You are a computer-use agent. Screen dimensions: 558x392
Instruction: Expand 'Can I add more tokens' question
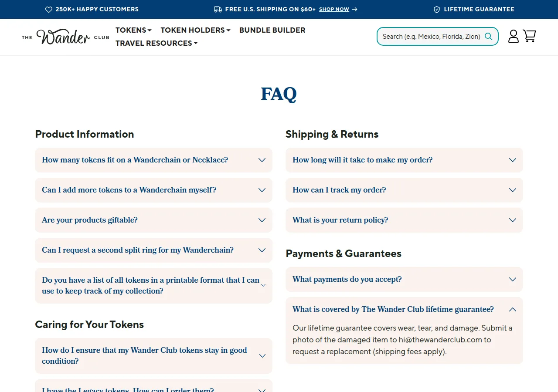(153, 190)
